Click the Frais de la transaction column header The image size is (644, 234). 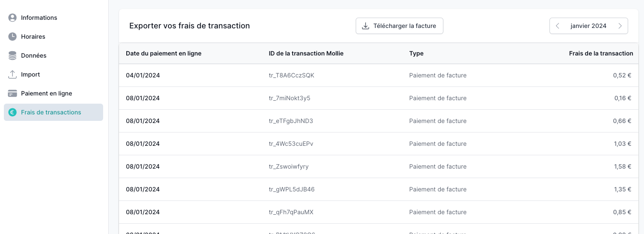(x=601, y=53)
